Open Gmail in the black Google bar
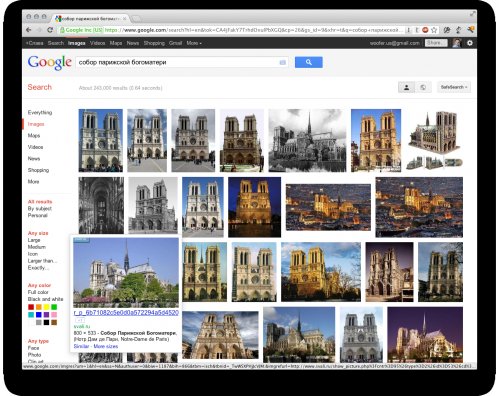This screenshot has height=396, width=499. (175, 43)
